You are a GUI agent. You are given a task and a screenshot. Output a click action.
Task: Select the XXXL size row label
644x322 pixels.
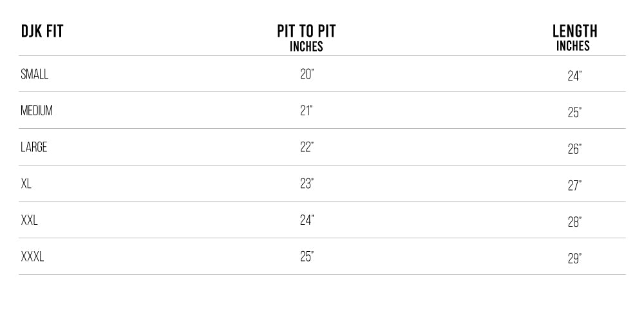coord(32,257)
